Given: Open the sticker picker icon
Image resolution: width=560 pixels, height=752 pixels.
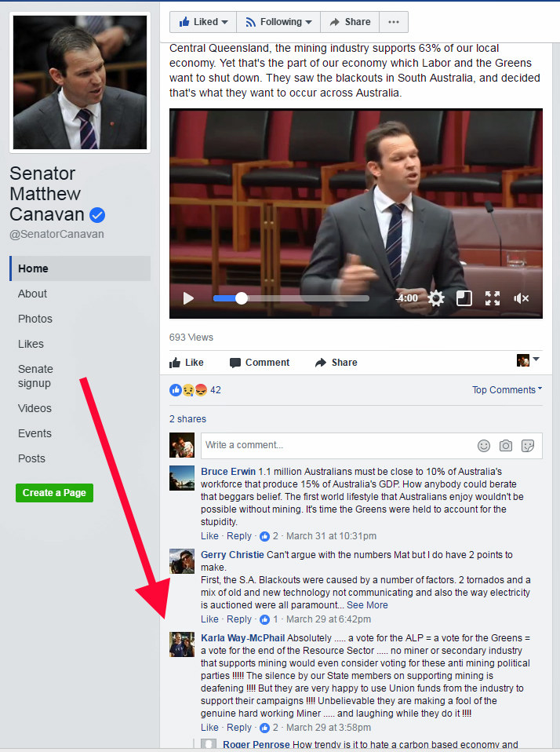Looking at the screenshot, I should (527, 446).
